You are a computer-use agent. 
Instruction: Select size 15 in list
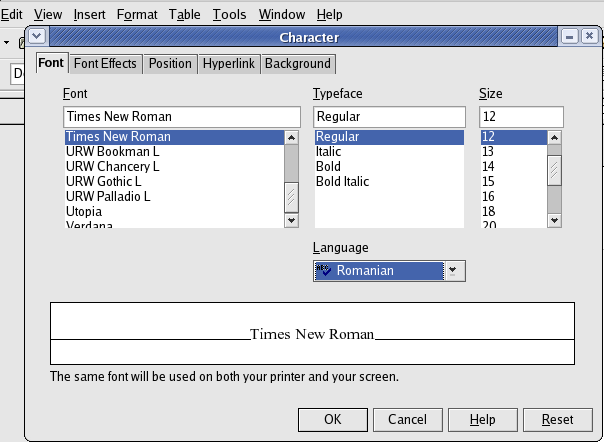(x=514, y=182)
